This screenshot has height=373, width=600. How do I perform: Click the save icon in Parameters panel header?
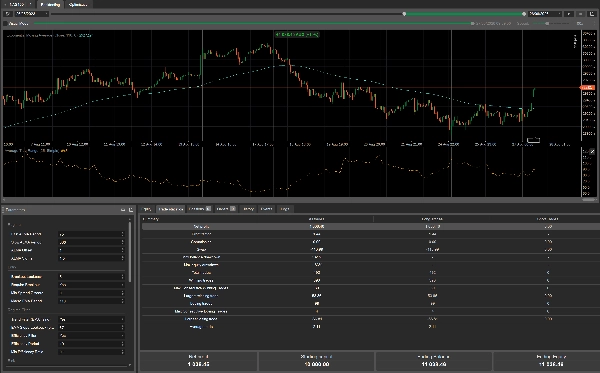(123, 210)
